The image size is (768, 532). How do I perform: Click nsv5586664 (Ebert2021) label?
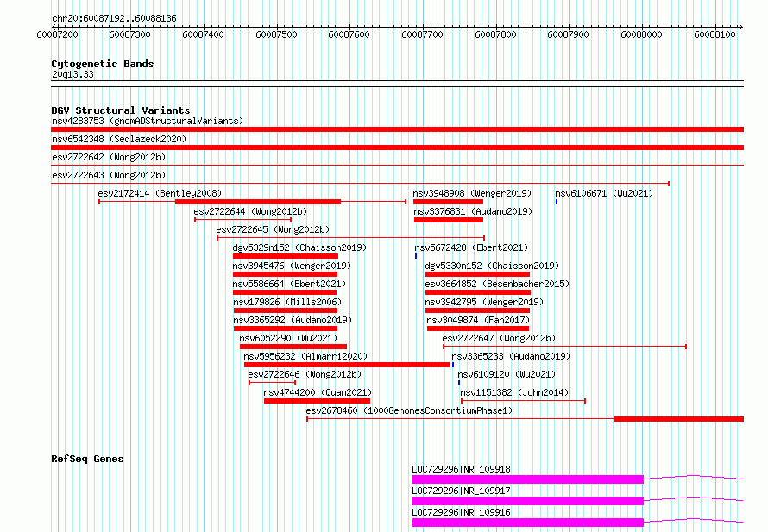coord(289,284)
